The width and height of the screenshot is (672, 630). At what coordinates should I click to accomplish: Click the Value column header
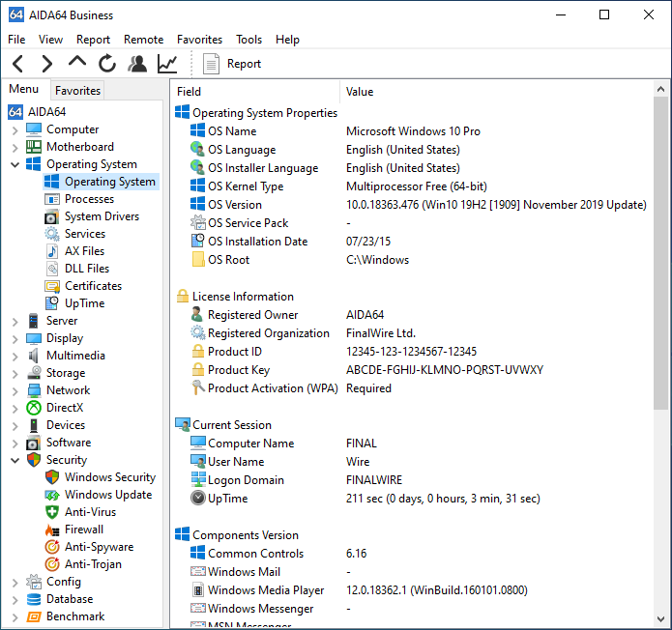(360, 92)
